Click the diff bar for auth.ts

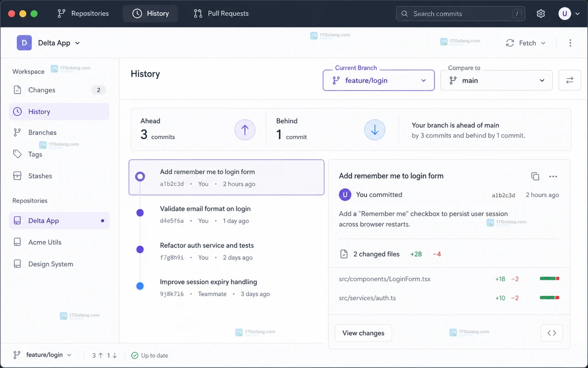pos(549,298)
